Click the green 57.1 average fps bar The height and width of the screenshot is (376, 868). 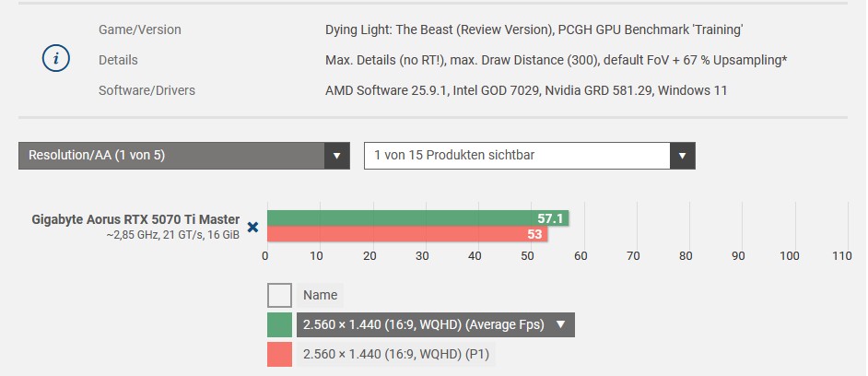coord(418,218)
